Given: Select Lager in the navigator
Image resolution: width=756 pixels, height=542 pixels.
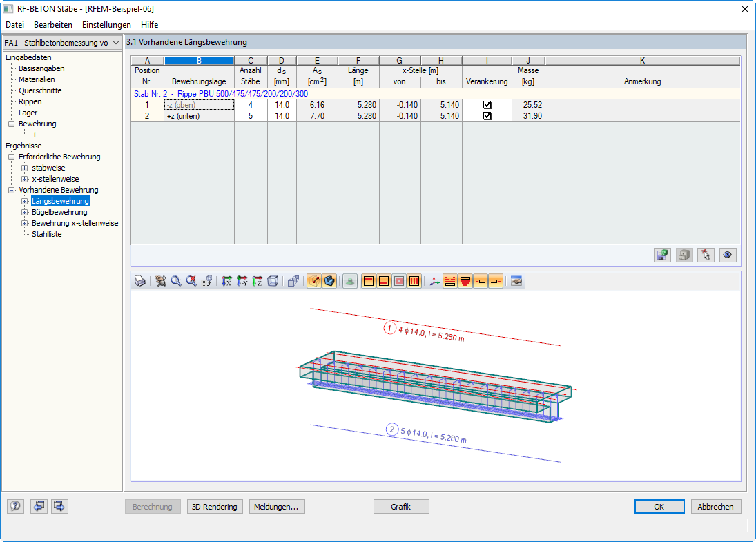Looking at the screenshot, I should coord(28,113).
